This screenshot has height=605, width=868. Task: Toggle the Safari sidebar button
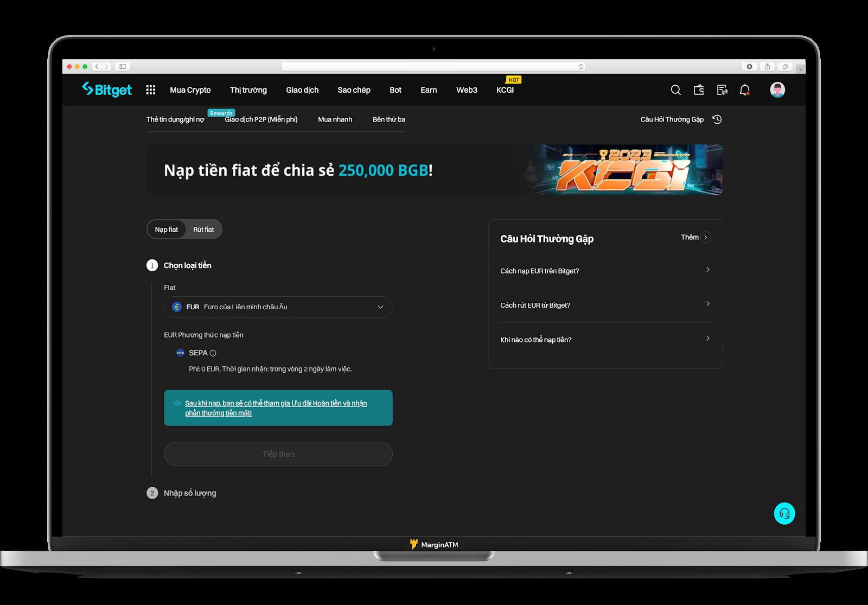(x=123, y=66)
